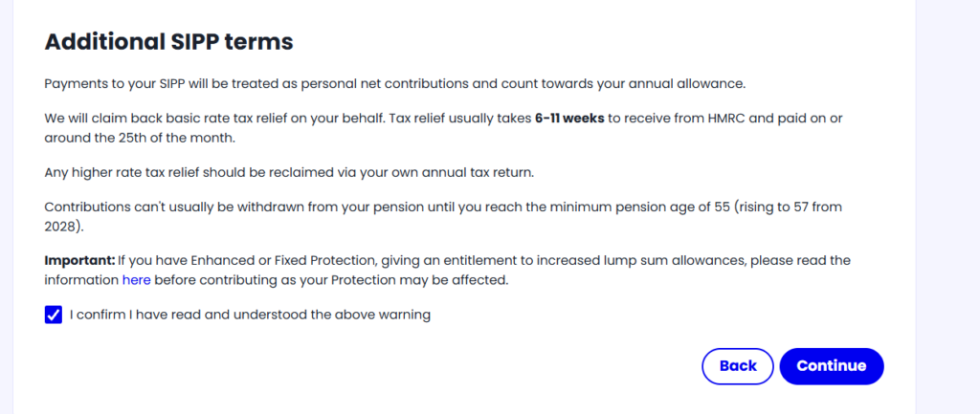
Task: Return to previous step with Back button
Action: click(x=738, y=366)
